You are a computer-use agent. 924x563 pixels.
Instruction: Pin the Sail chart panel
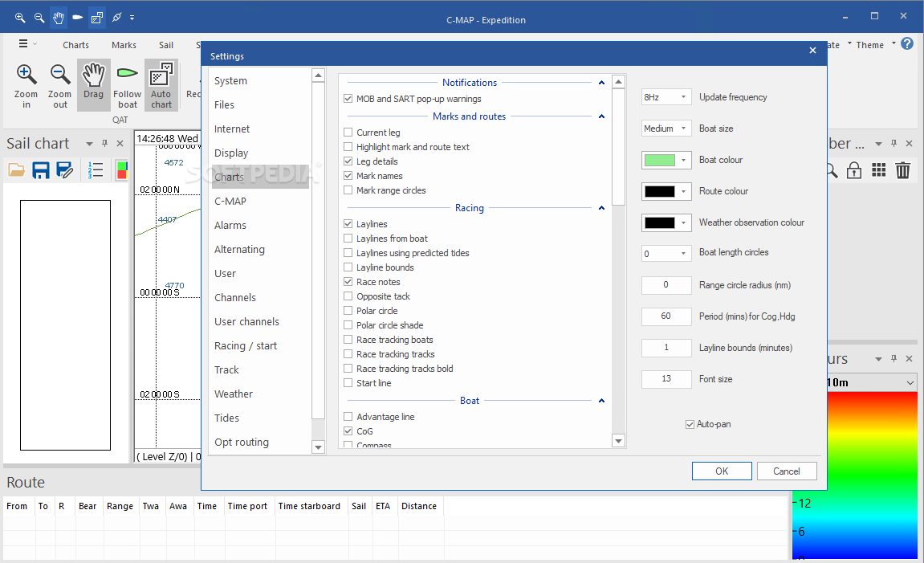(105, 143)
